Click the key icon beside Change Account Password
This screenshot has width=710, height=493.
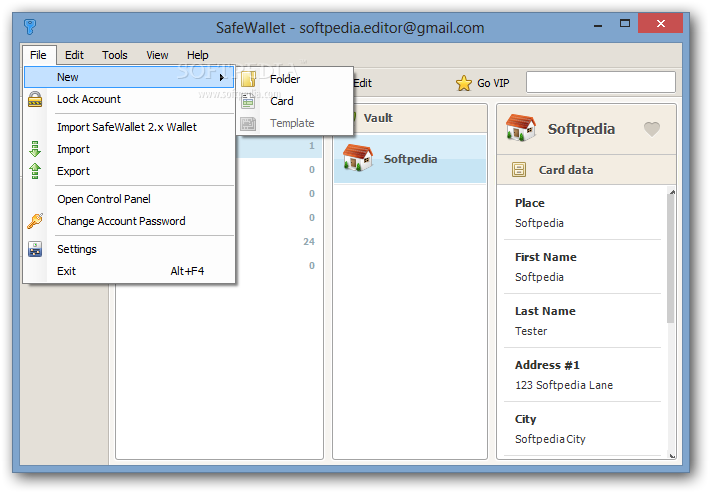(x=35, y=221)
